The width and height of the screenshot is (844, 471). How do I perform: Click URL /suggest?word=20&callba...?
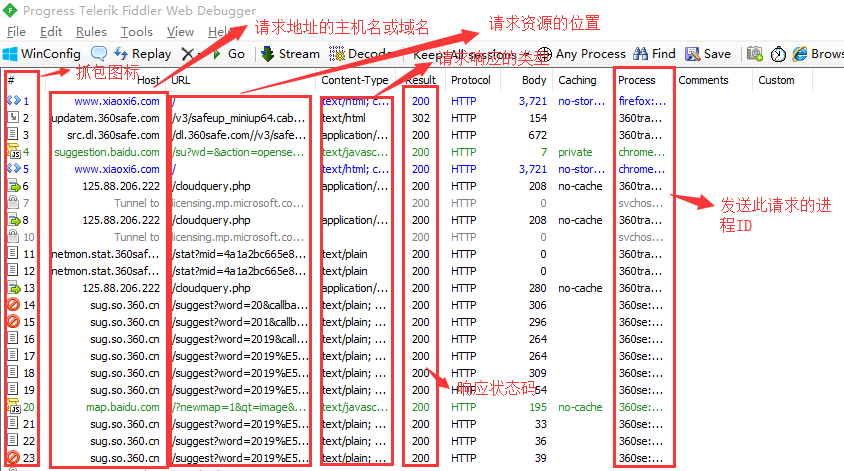point(240,305)
